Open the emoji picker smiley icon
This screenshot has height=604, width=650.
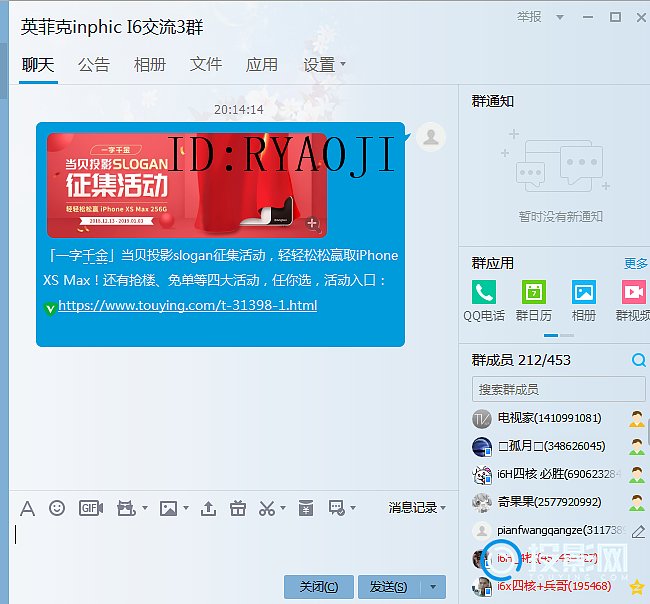click(57, 508)
